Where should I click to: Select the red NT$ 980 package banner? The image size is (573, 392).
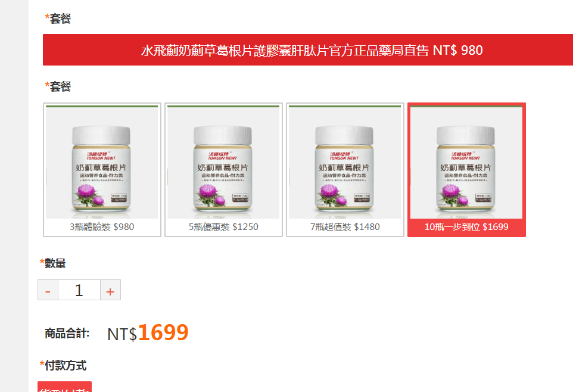[x=308, y=50]
